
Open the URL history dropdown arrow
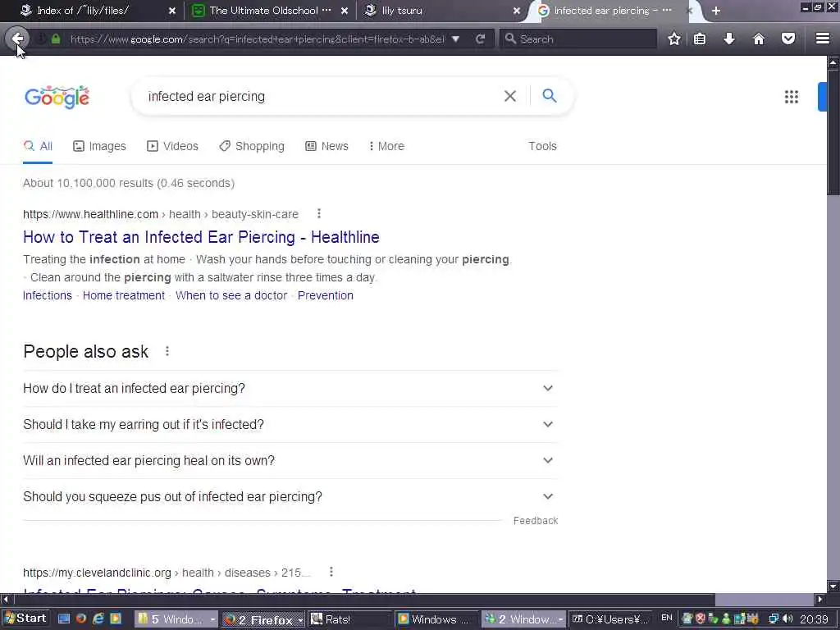(455, 39)
